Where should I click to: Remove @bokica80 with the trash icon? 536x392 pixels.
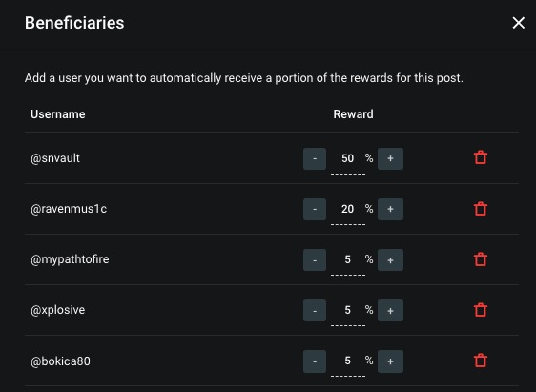[x=481, y=361]
